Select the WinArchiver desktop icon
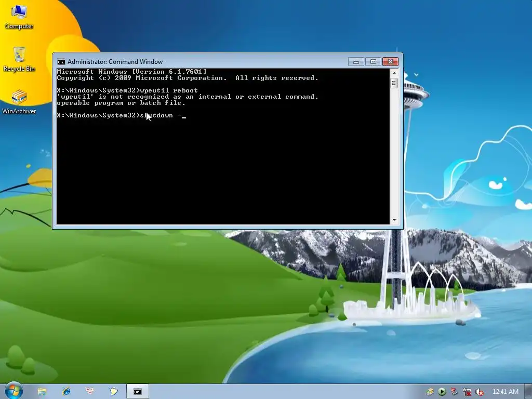The width and height of the screenshot is (532, 399). pyautogui.click(x=19, y=102)
